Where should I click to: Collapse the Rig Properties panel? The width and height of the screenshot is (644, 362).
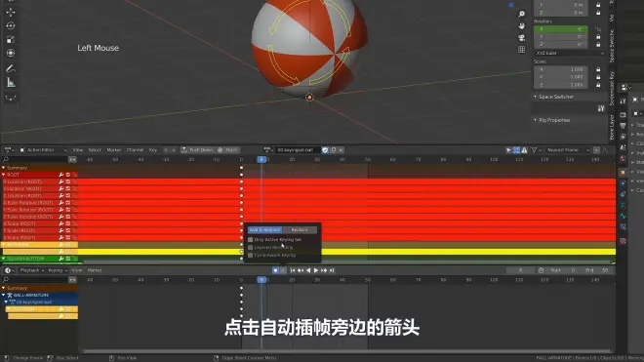[535, 120]
